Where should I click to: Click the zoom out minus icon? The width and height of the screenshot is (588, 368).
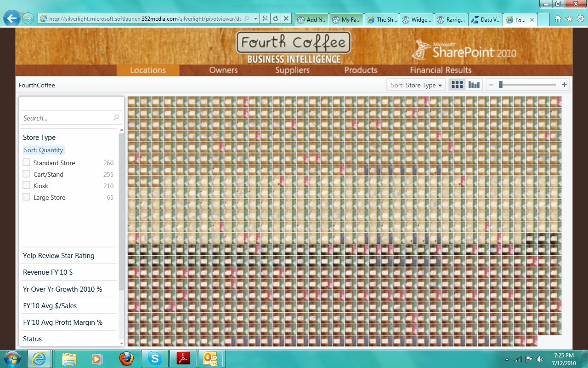pyautogui.click(x=491, y=85)
